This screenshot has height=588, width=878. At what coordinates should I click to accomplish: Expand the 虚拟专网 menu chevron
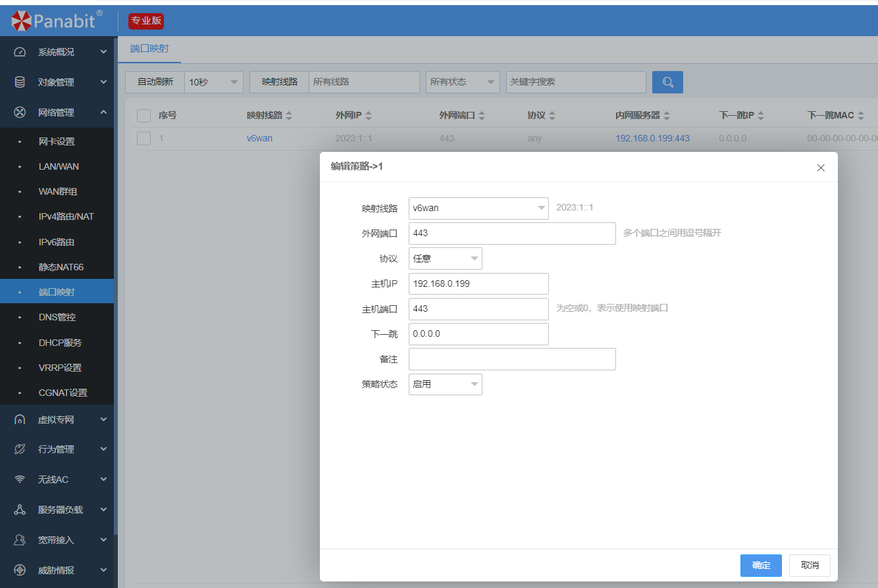(x=103, y=420)
